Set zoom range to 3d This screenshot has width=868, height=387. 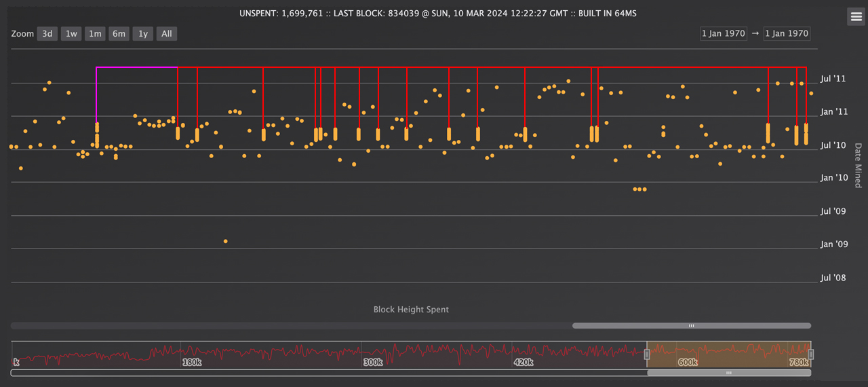tap(47, 33)
